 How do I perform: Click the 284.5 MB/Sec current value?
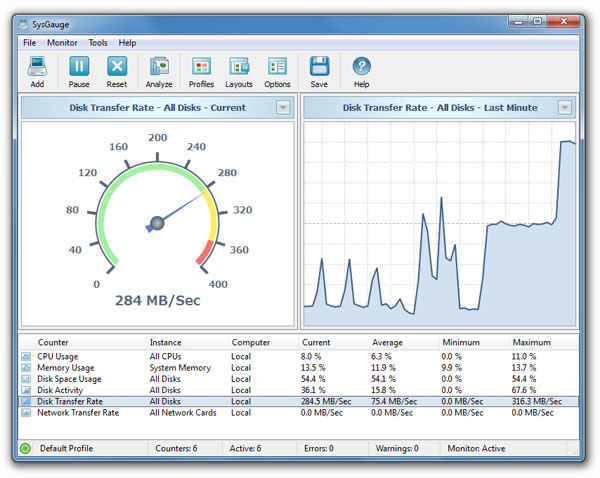pyautogui.click(x=326, y=401)
